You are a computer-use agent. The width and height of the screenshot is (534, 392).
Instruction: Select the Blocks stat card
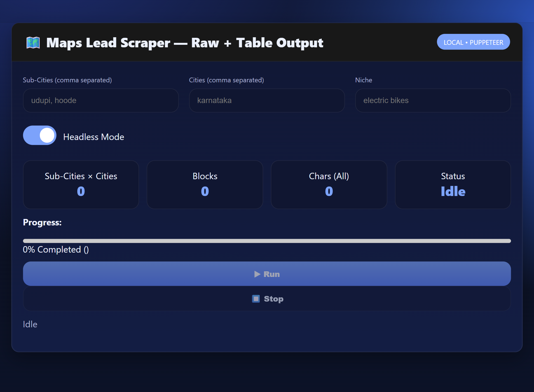click(205, 185)
